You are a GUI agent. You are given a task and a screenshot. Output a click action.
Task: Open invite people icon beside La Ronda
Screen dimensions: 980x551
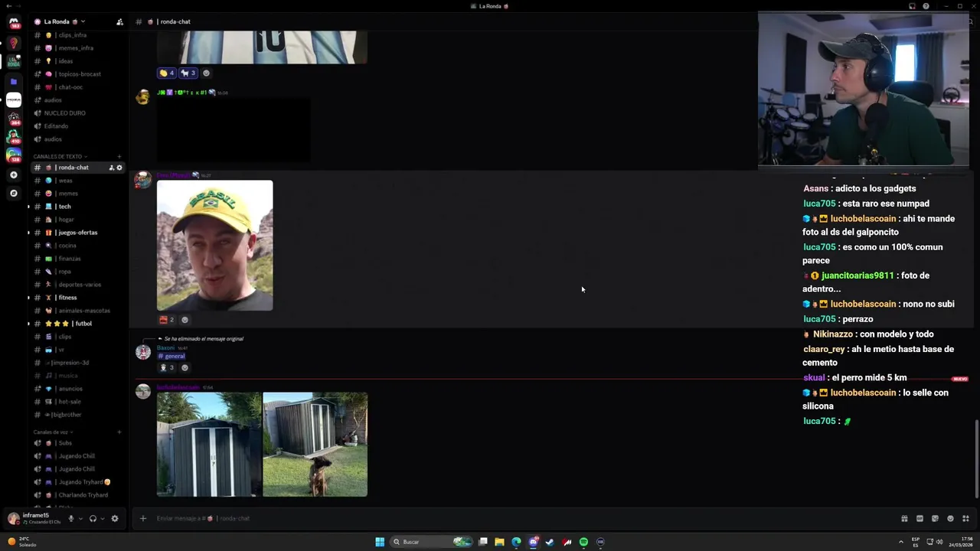pos(119,21)
